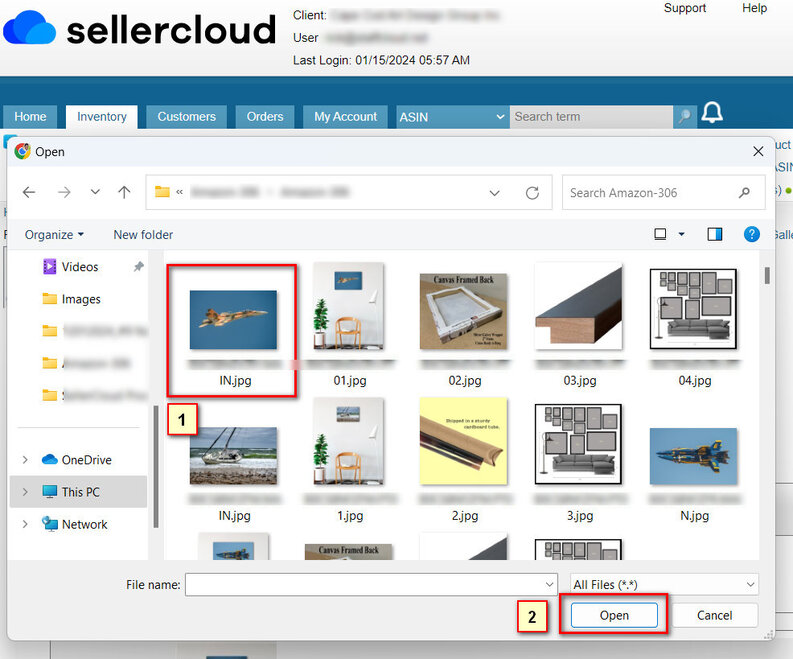793x659 pixels.
Task: Click the sellercloud logo
Action: click(140, 29)
